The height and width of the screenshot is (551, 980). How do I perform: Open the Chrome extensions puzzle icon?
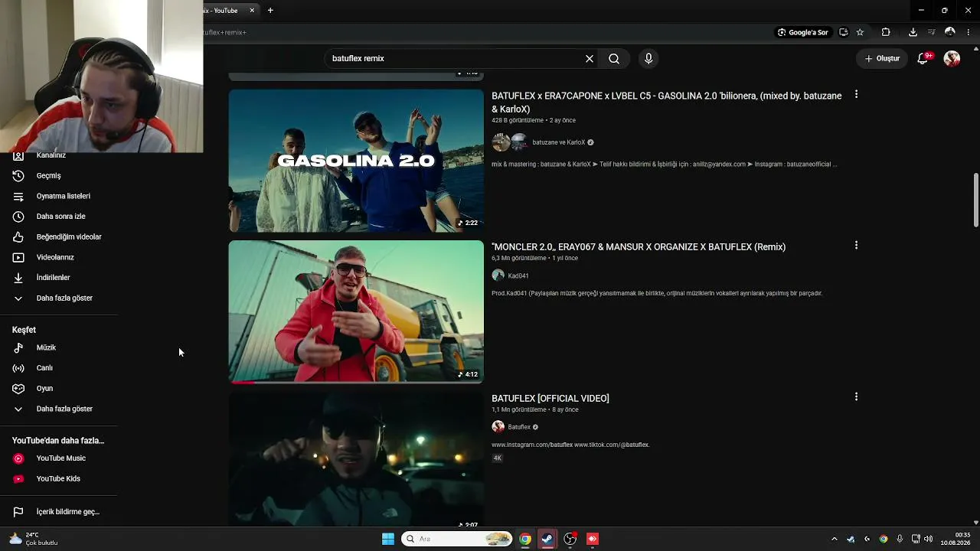[x=886, y=32]
